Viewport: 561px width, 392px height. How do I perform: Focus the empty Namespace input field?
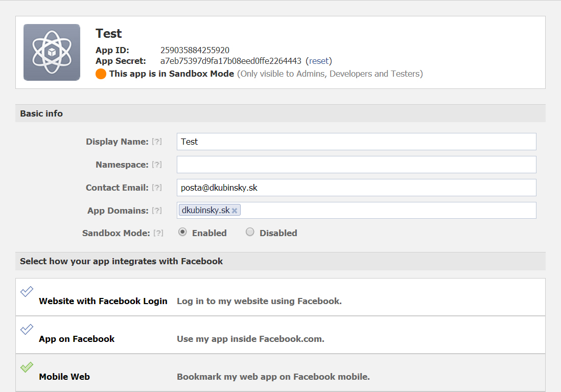tap(356, 165)
